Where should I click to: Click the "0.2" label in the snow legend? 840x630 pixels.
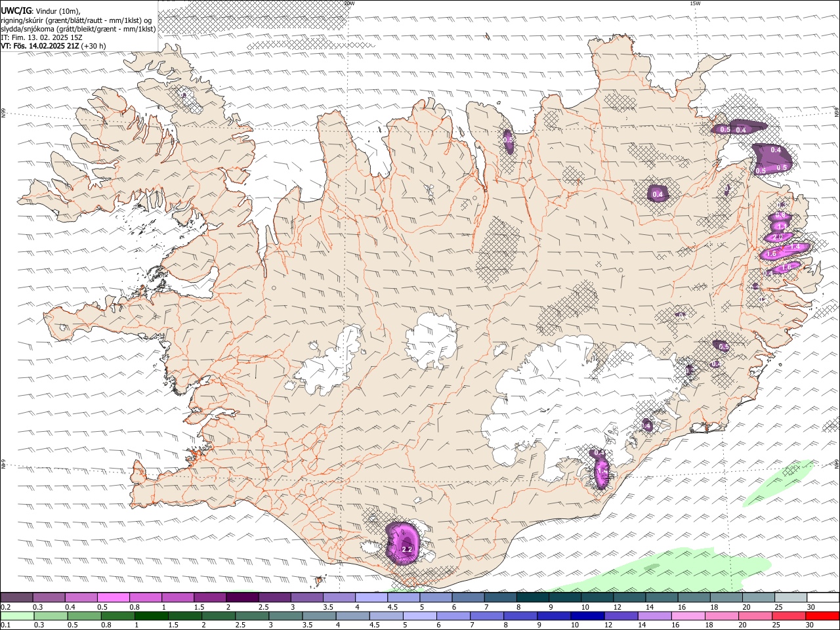pos(5,607)
